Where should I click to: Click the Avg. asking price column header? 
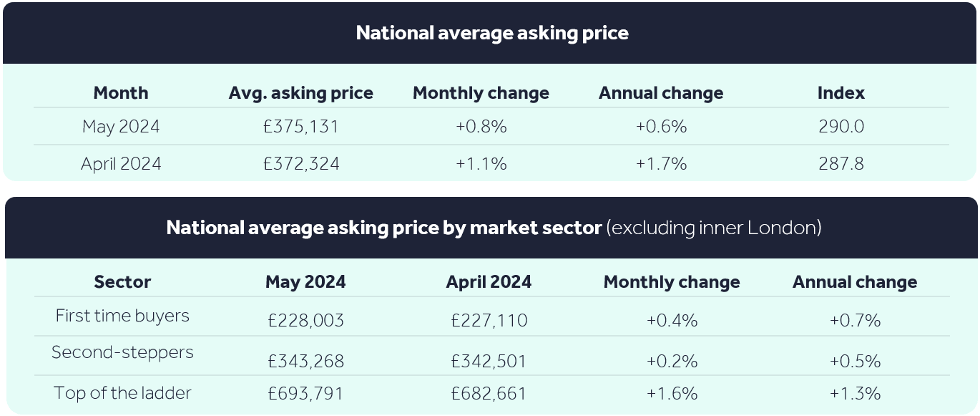tap(301, 93)
